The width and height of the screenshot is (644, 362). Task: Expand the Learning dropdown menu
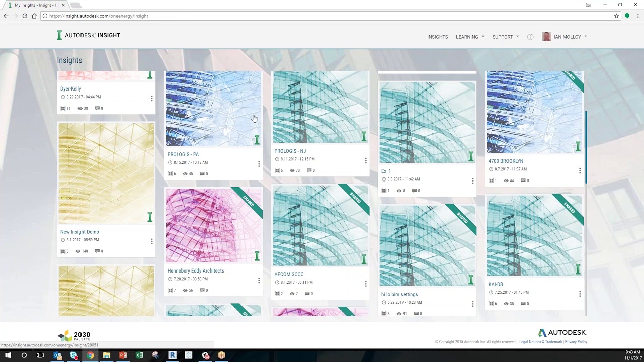tap(470, 37)
